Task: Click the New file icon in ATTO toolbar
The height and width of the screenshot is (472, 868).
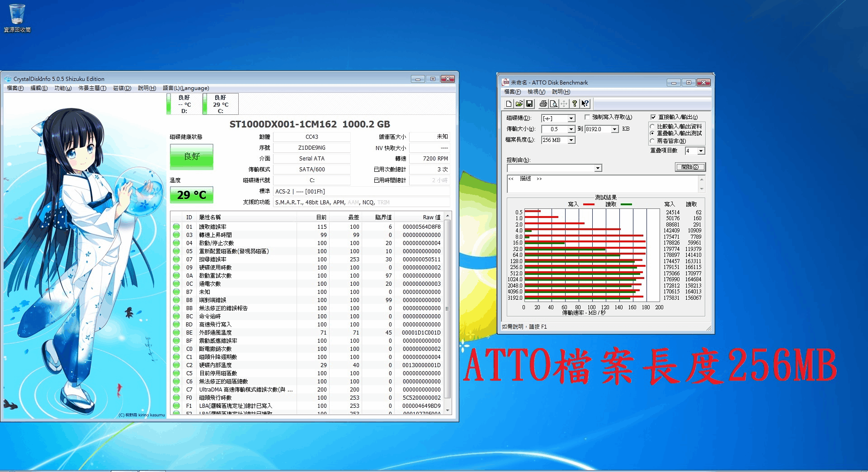Action: [509, 104]
